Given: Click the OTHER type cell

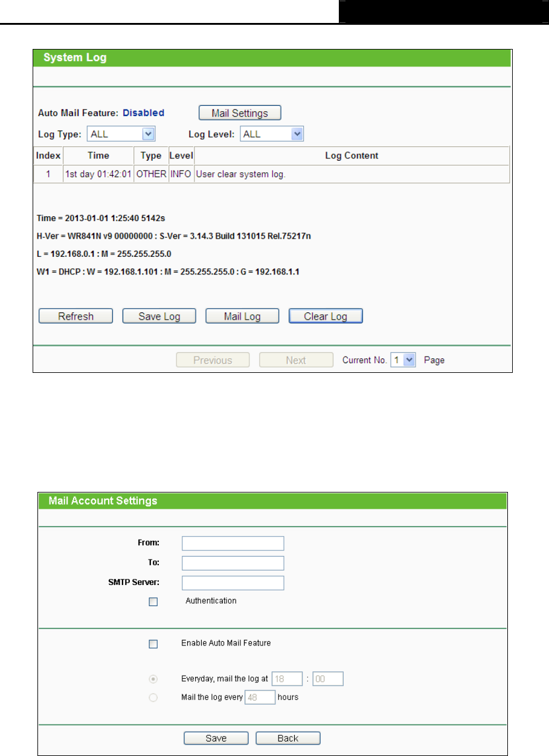Looking at the screenshot, I should click(151, 174).
